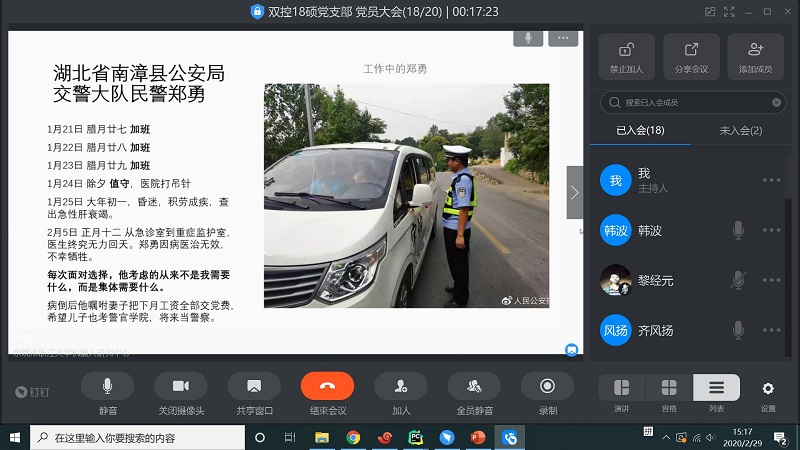Viewport: 800px width, 450px height.
Task: Clear the member search field
Action: 777,103
